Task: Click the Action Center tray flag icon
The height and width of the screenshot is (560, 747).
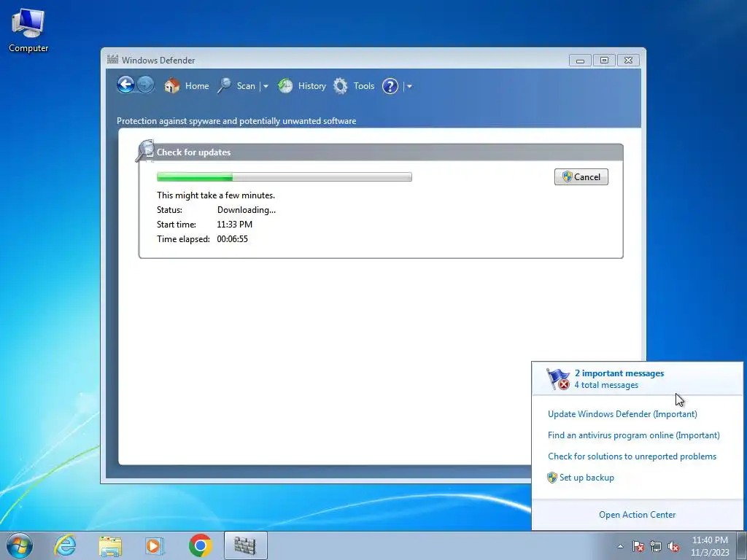Action: tap(638, 546)
